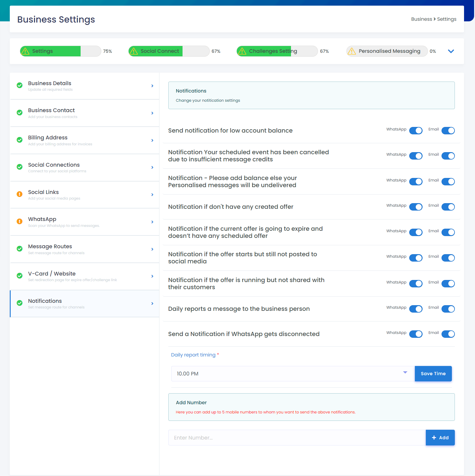Toggle WhatsApp for scheduled event cancelled notification
The image size is (475, 476).
click(x=416, y=156)
